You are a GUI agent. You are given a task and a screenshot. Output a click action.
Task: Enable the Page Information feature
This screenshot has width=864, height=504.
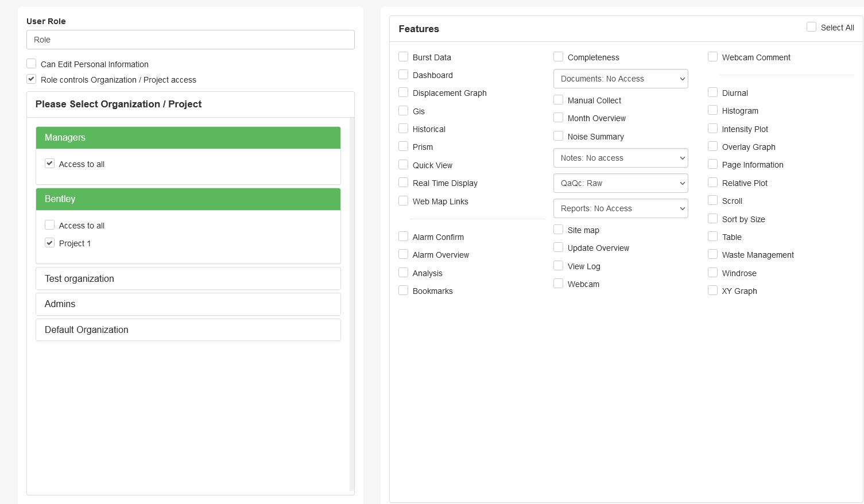pyautogui.click(x=713, y=164)
